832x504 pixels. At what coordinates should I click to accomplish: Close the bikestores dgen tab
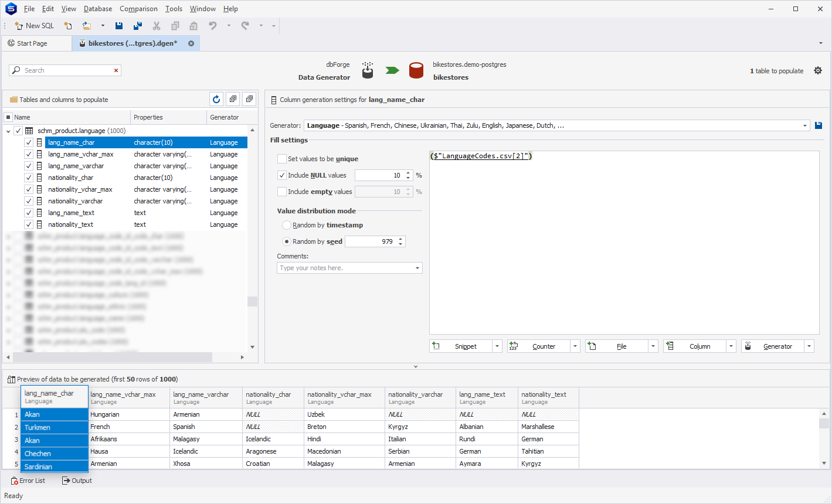191,43
